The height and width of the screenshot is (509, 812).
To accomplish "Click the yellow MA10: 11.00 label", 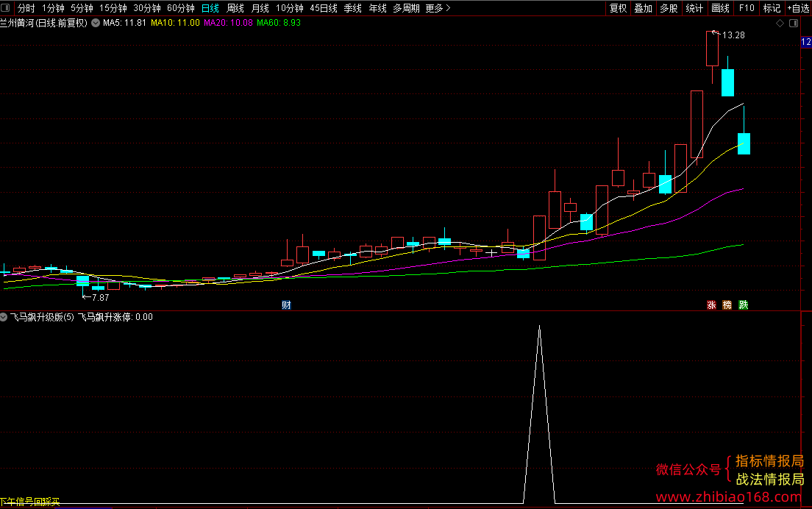I will click(175, 23).
